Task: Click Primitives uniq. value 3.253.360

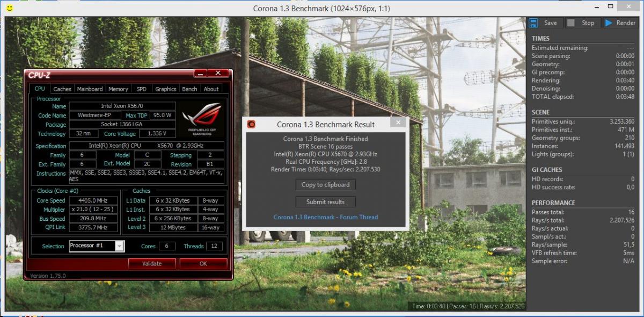Action: 622,121
